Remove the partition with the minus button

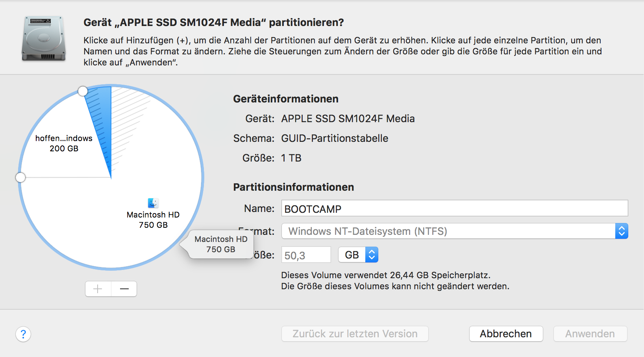pyautogui.click(x=124, y=289)
